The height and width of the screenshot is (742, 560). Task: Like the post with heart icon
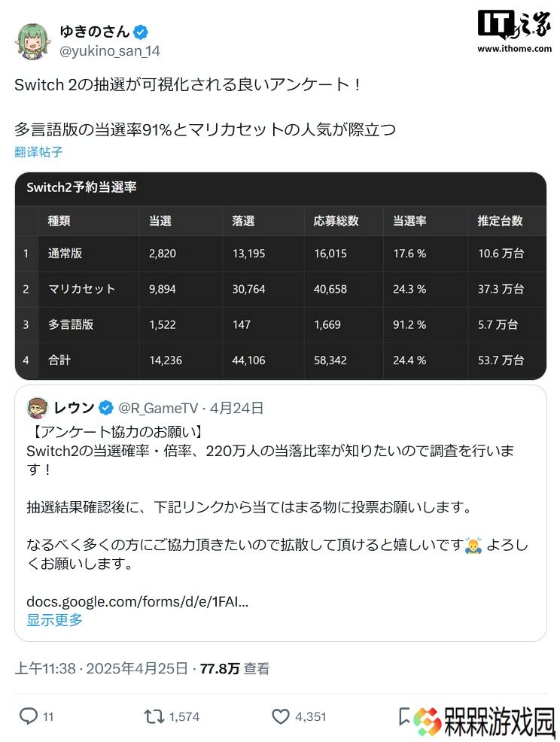point(280,716)
